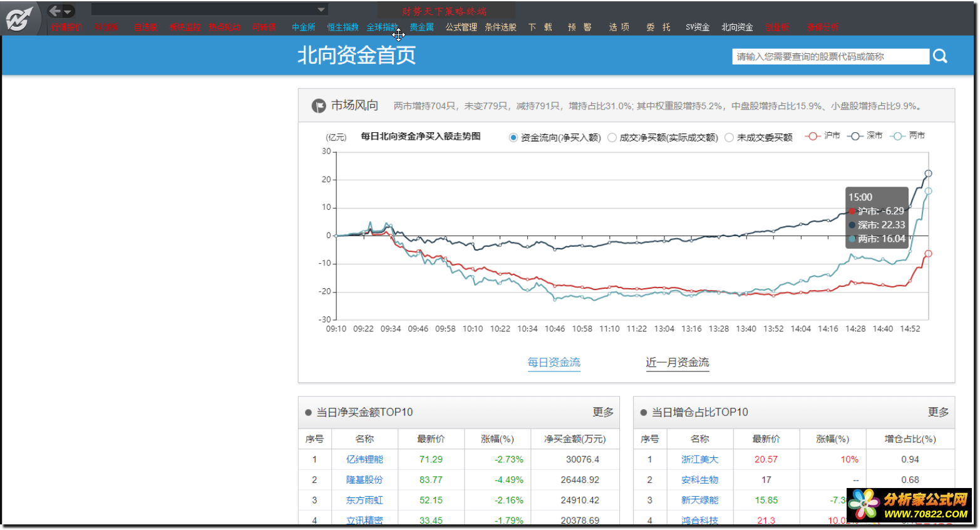Open stock link 鸿合科技
Viewport: 980px width, 530px height.
[699, 520]
